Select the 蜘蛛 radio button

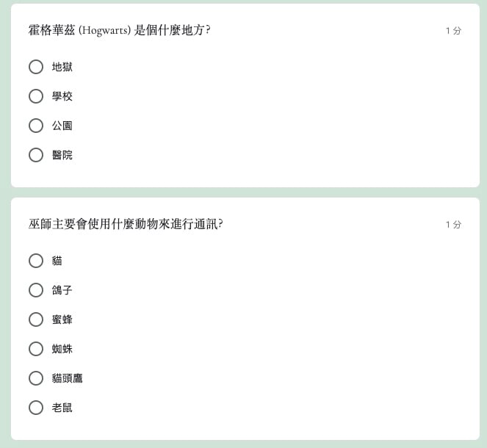pos(36,349)
